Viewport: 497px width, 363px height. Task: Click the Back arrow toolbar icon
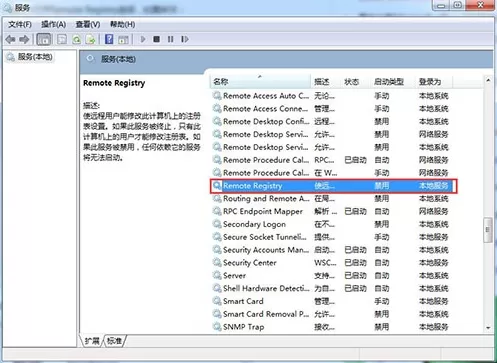10,39
